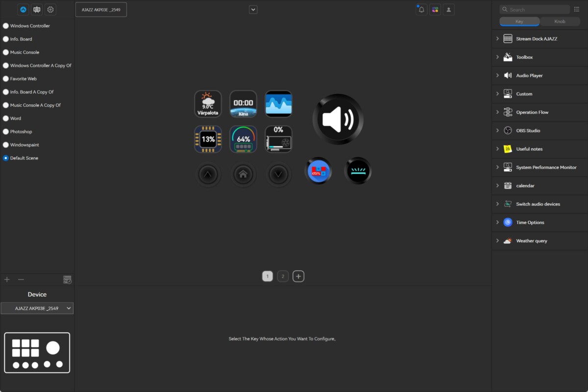Select the CPU usage 13% key
Image resolution: width=588 pixels, height=392 pixels.
(x=208, y=139)
